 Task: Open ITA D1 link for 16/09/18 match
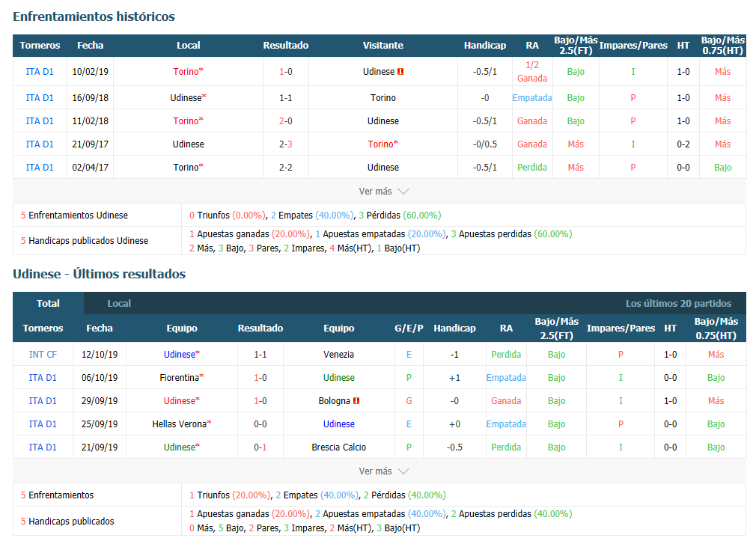pos(40,98)
